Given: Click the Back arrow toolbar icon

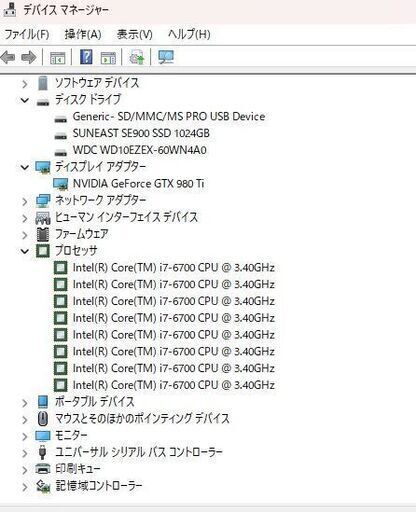Looking at the screenshot, I should [8, 58].
